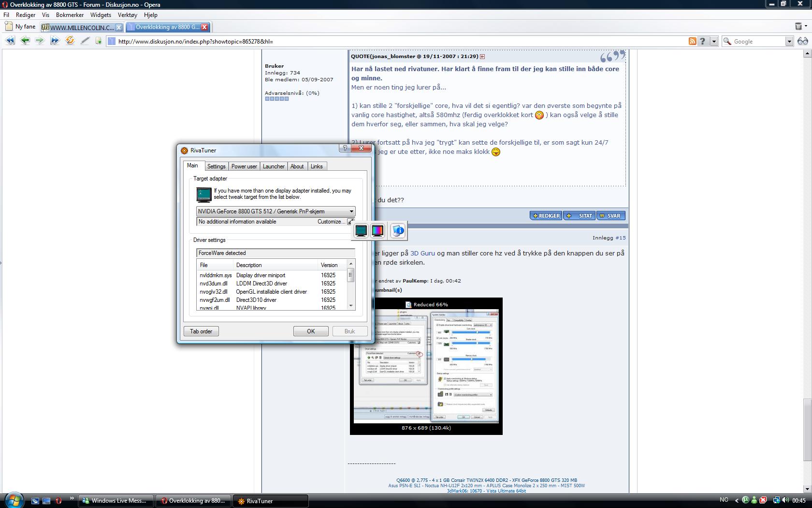Open the Verktøy menu

tap(128, 15)
